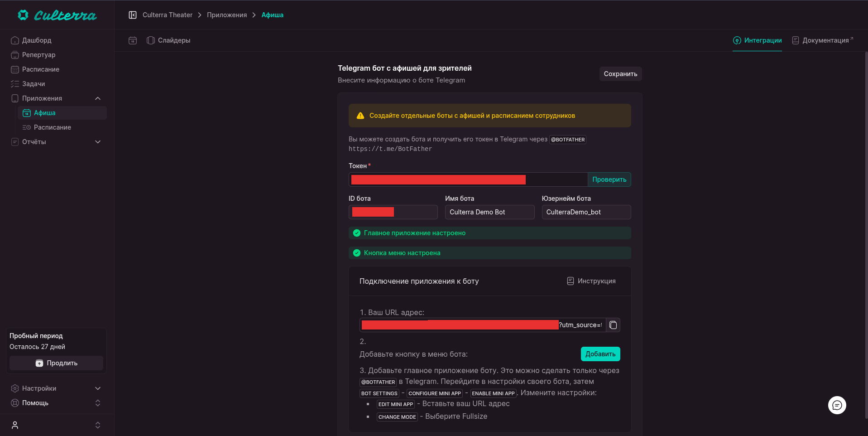
Task: Switch to the Слайдеры tab
Action: pos(168,40)
